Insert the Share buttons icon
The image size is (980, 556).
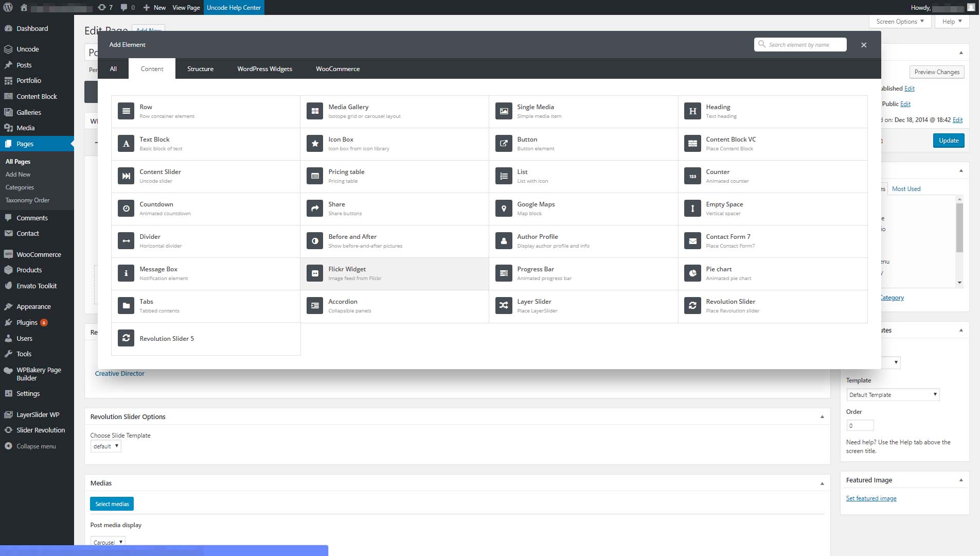click(315, 208)
